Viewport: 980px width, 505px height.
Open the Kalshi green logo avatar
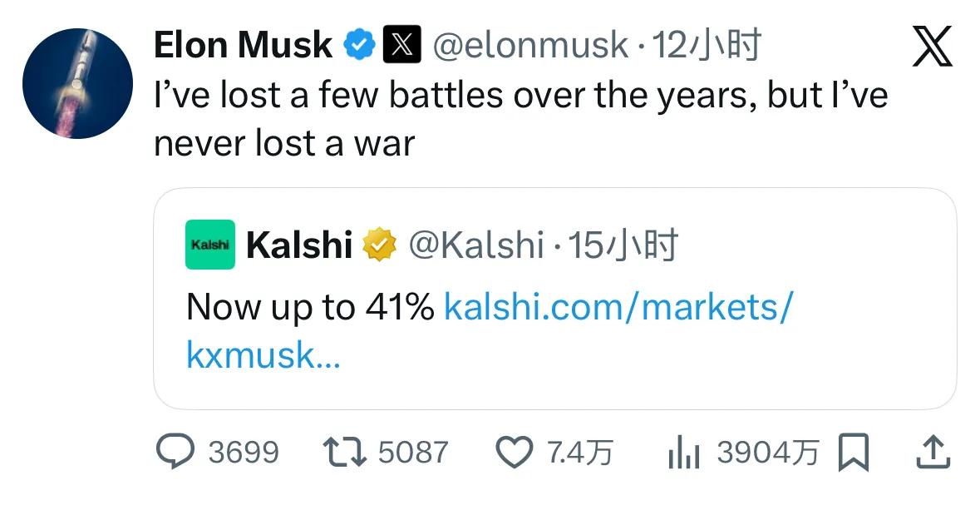(x=209, y=245)
